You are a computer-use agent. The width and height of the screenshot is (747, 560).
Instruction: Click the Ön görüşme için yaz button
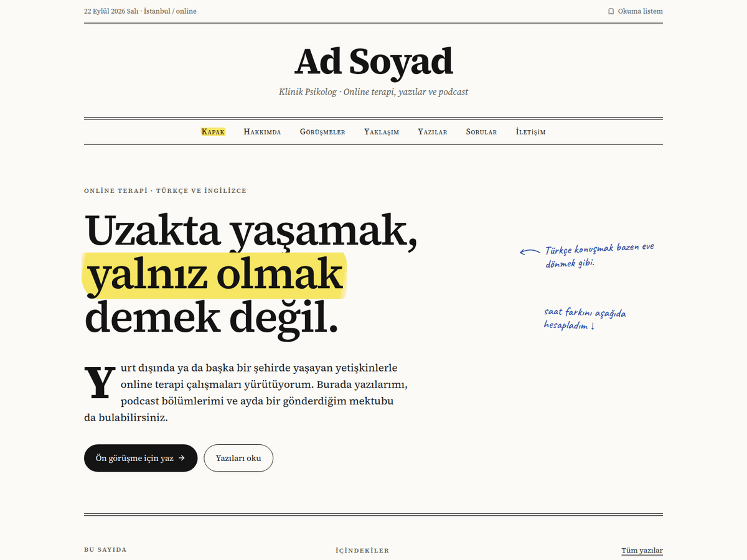click(x=141, y=458)
